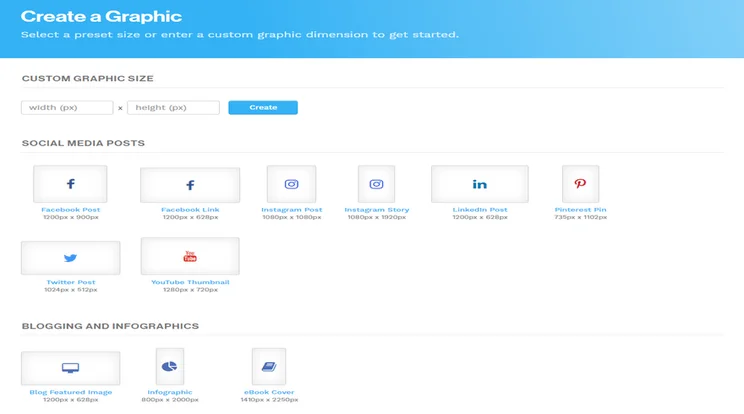Open the Pinterest Pin text link
The image size is (744, 414).
(x=580, y=210)
